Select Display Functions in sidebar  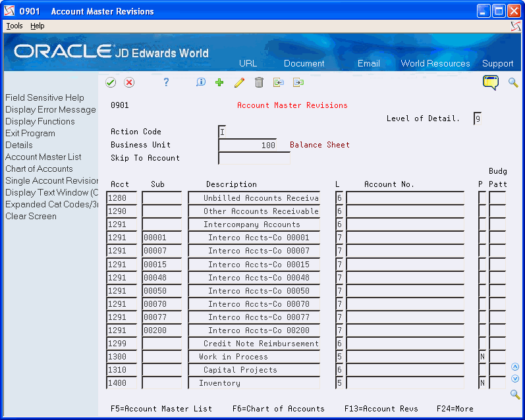pyautogui.click(x=40, y=121)
